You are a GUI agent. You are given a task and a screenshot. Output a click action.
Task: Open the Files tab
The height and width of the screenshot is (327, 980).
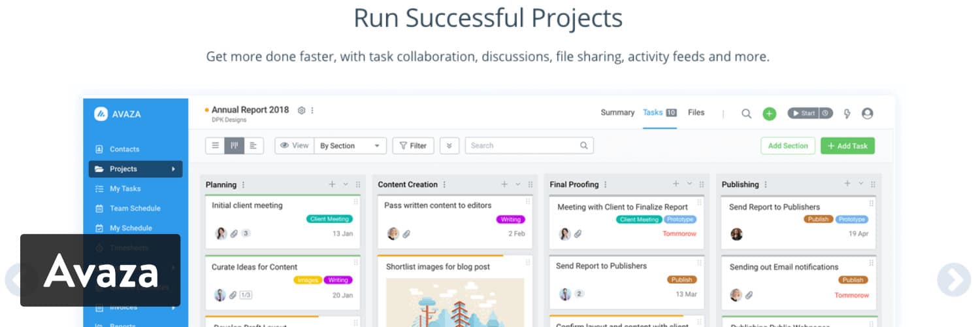[696, 112]
